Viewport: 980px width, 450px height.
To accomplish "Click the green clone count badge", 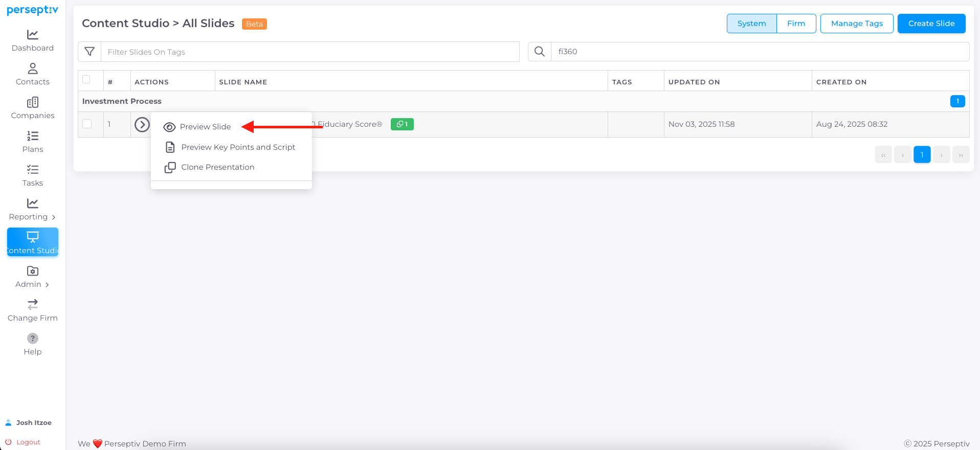I will (402, 124).
